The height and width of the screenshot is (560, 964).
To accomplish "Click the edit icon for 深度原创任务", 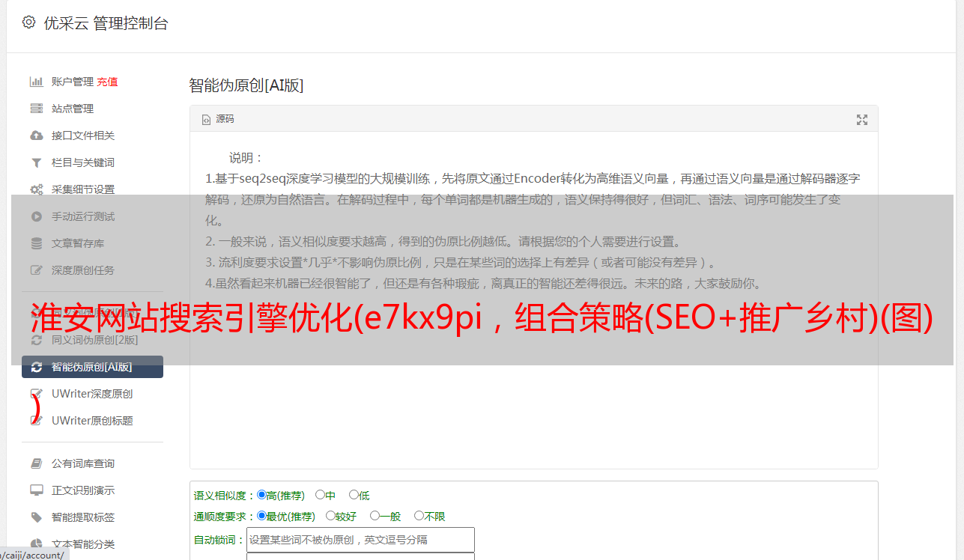I will (36, 270).
